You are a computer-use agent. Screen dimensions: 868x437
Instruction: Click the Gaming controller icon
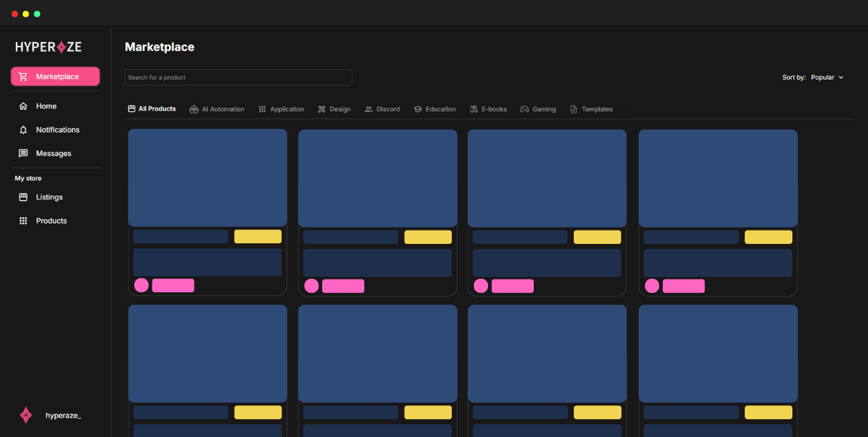(524, 109)
